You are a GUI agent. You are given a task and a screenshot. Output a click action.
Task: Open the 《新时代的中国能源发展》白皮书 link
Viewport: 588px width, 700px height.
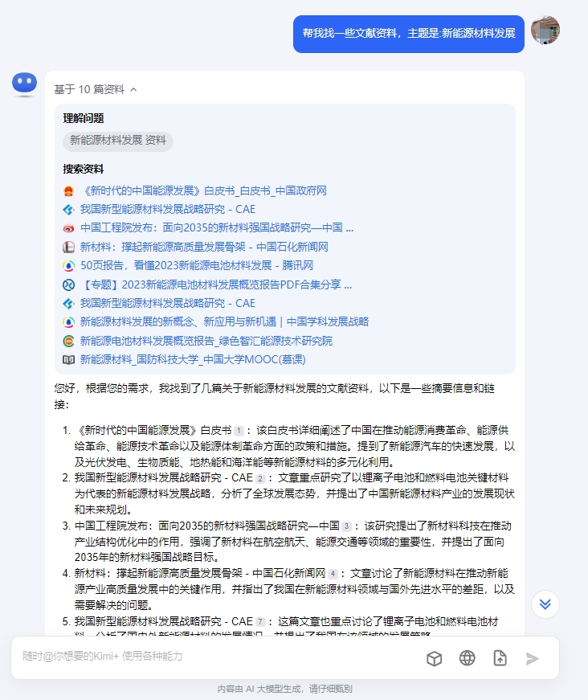(x=204, y=191)
